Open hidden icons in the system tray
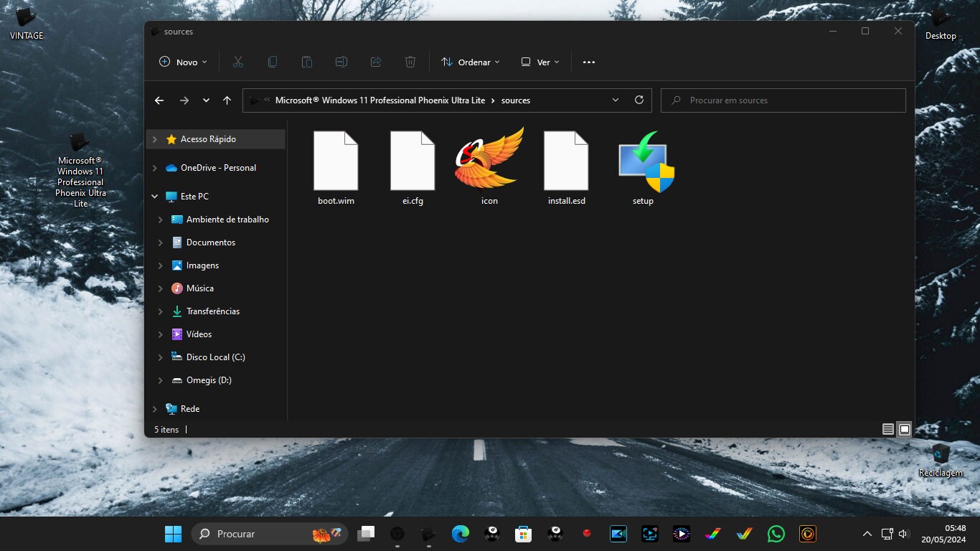The image size is (980, 551). click(x=867, y=534)
